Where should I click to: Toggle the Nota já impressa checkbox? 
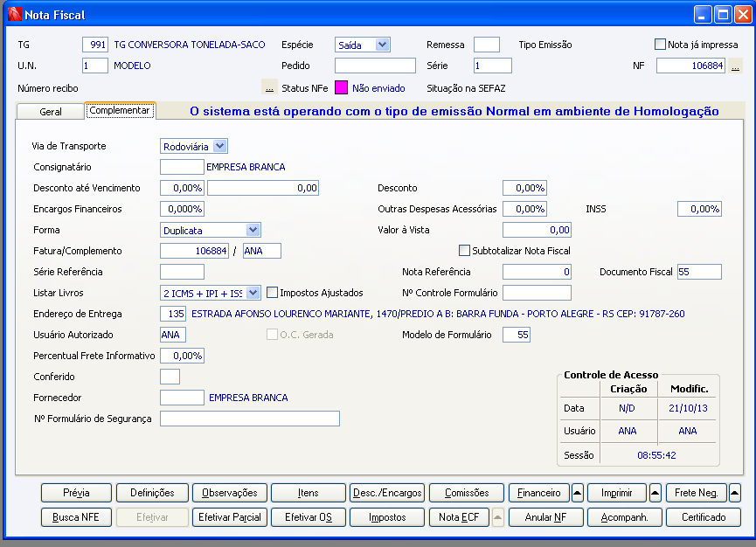pos(660,45)
